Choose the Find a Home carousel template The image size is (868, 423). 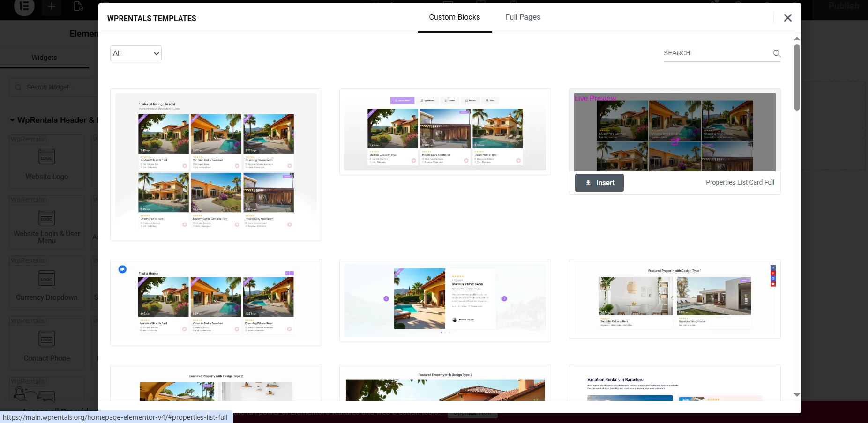coord(216,302)
